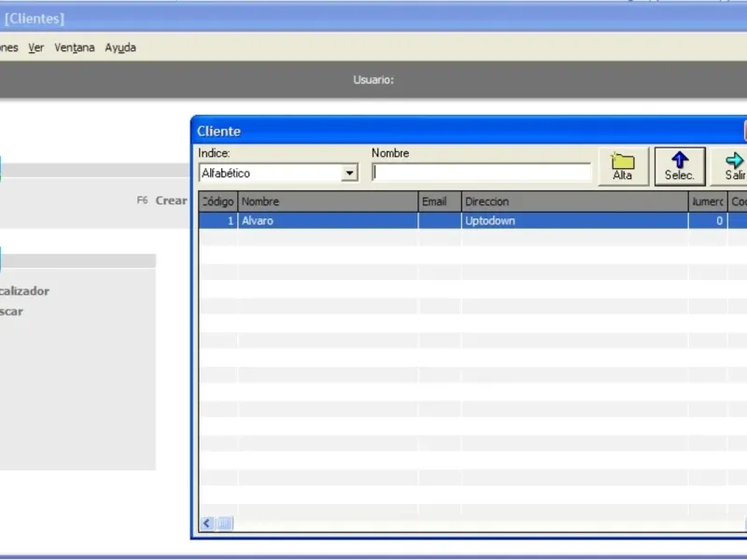The image size is (747, 560).
Task: Open the Ayuda menu
Action: (120, 48)
